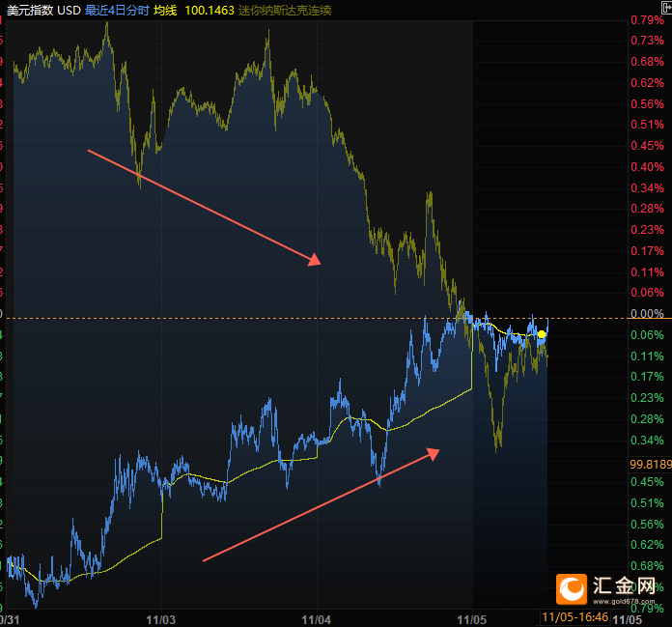Click the red 0.06% axis label
The width and height of the screenshot is (672, 627).
pyautogui.click(x=647, y=293)
